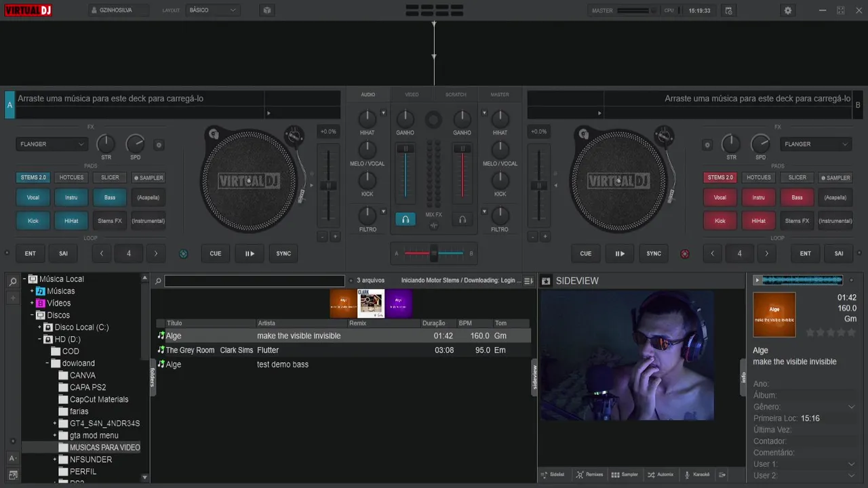This screenshot has width=868, height=488.
Task: Open the Automix tab
Action: click(660, 474)
